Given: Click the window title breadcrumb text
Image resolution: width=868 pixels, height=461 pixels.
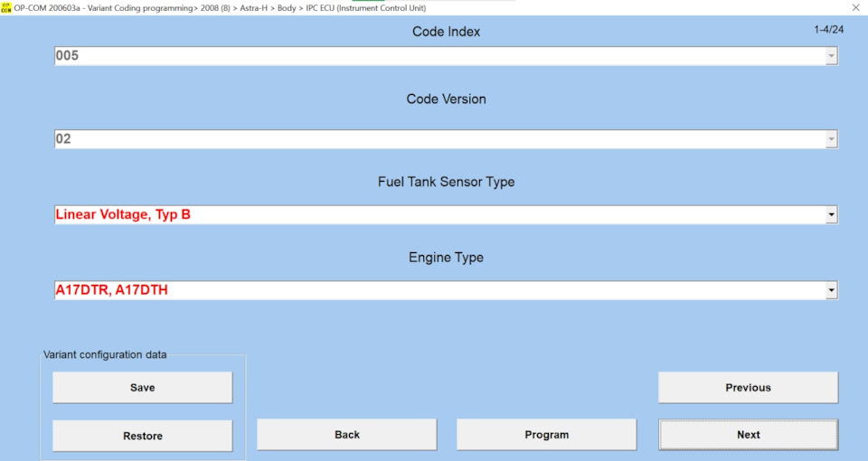Looking at the screenshot, I should coord(220,8).
